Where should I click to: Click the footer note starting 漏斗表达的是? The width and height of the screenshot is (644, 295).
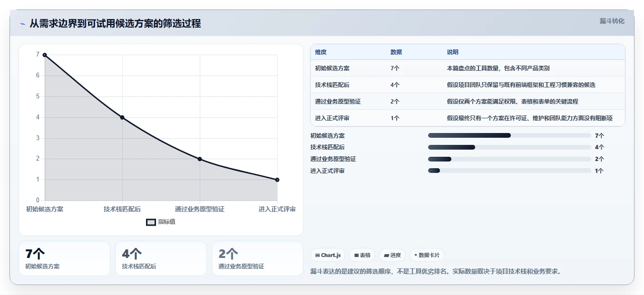point(436,272)
